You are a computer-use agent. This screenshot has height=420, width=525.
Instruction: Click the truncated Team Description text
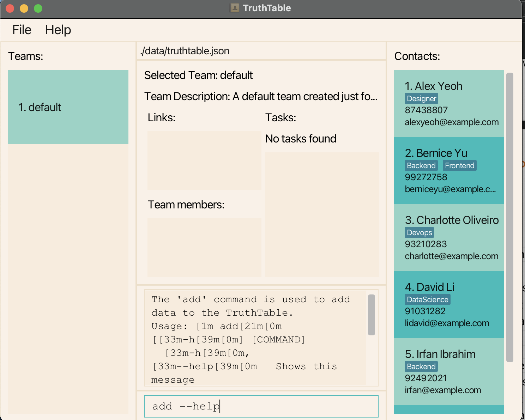pyautogui.click(x=261, y=97)
